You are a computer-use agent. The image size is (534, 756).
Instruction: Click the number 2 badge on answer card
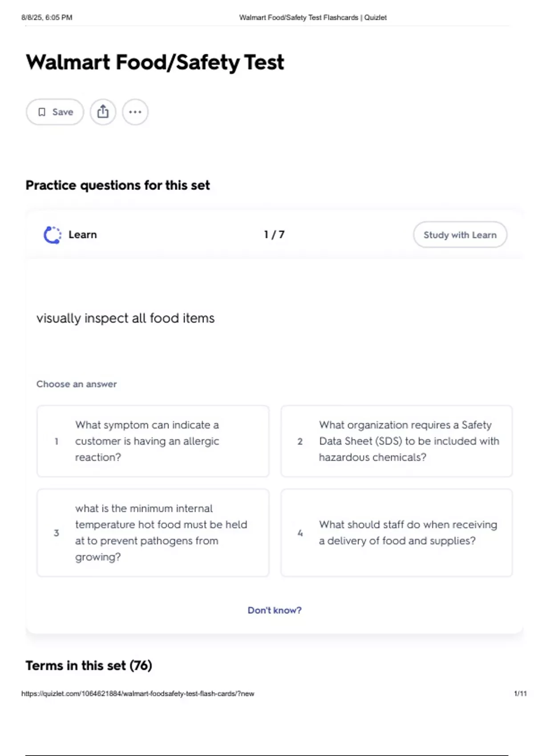tap(300, 441)
